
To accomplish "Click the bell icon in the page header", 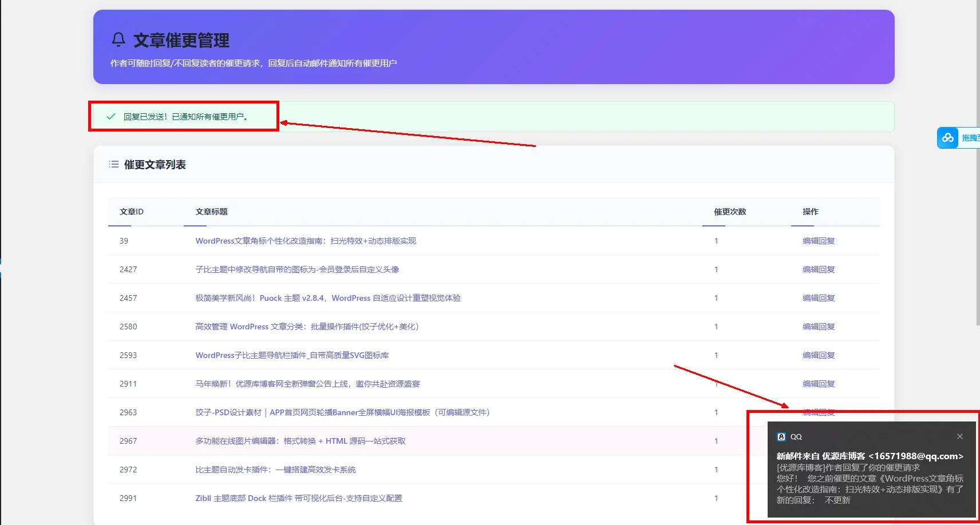I will pos(118,40).
